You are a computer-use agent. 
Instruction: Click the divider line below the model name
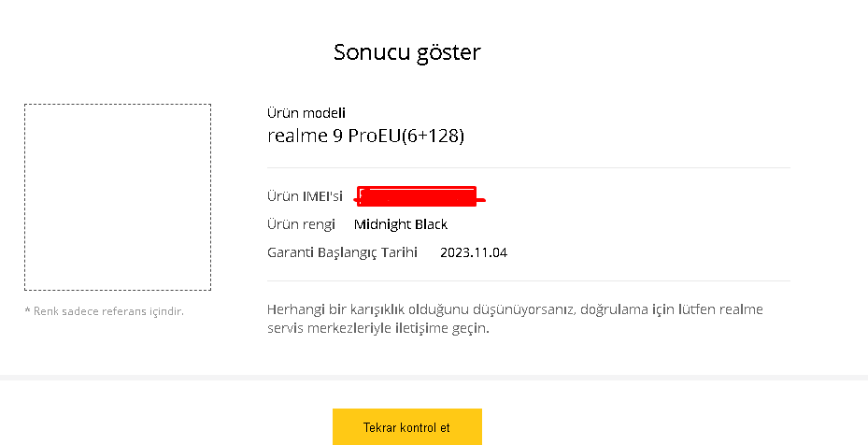click(529, 168)
